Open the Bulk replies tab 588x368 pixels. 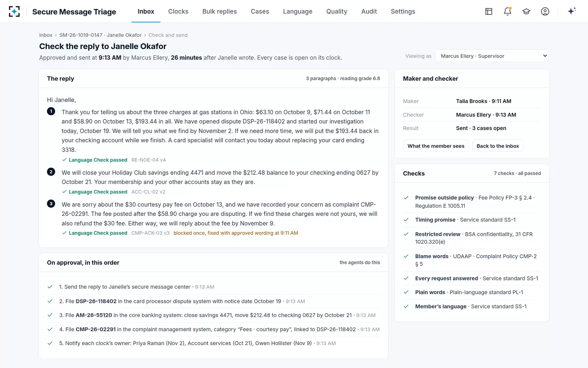220,11
